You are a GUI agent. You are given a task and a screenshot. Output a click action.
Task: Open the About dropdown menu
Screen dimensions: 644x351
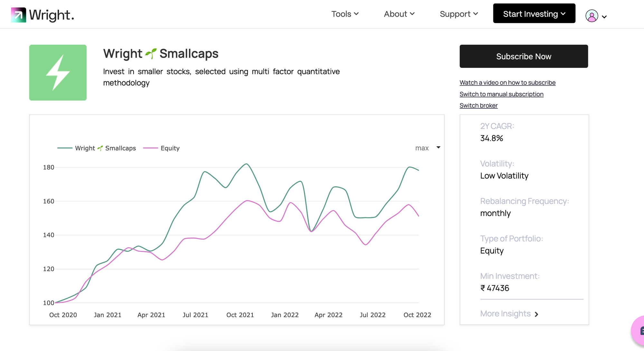coord(399,14)
